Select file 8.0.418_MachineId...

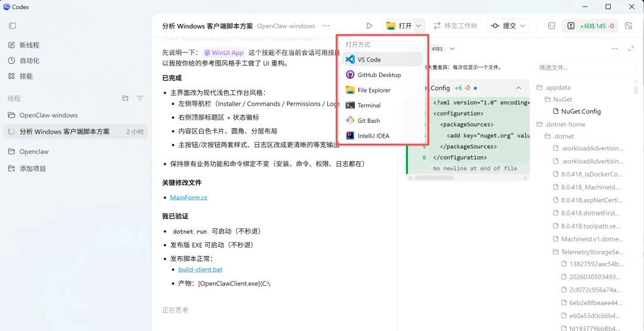click(x=589, y=187)
